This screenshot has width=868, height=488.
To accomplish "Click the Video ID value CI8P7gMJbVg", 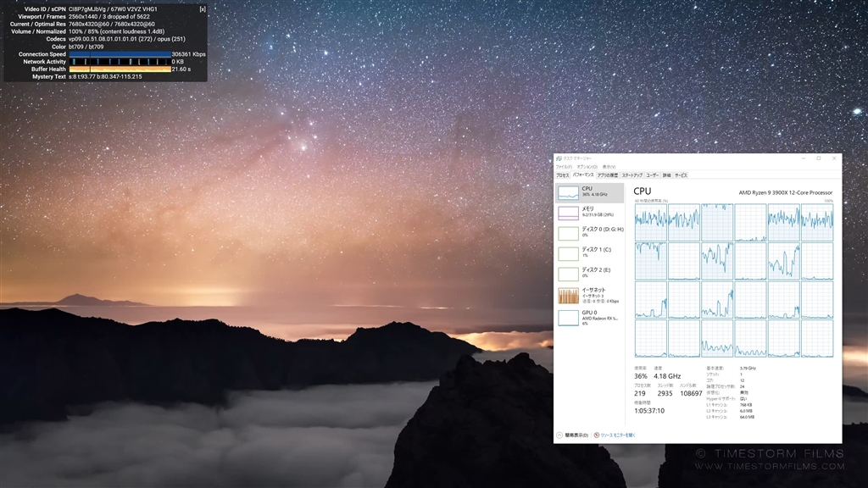I will pyautogui.click(x=87, y=9).
